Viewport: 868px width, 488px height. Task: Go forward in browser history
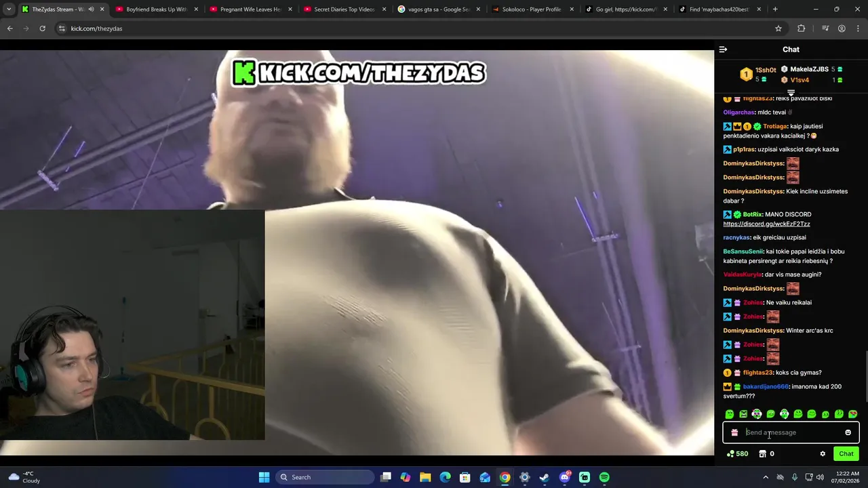coord(26,28)
